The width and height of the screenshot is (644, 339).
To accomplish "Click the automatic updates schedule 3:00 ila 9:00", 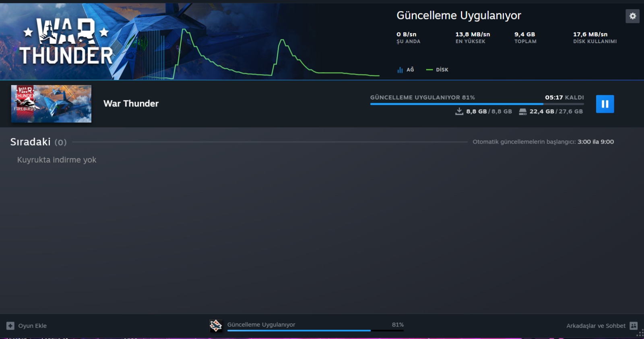I will pos(596,142).
